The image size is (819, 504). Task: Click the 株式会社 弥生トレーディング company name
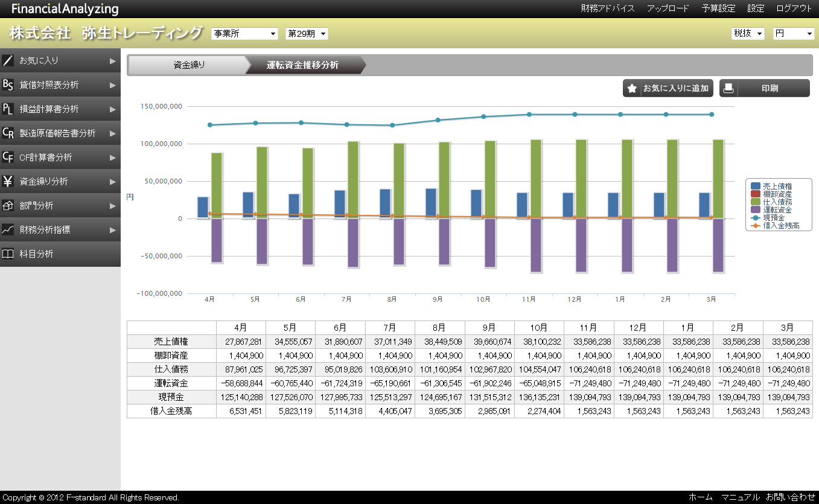[x=106, y=33]
